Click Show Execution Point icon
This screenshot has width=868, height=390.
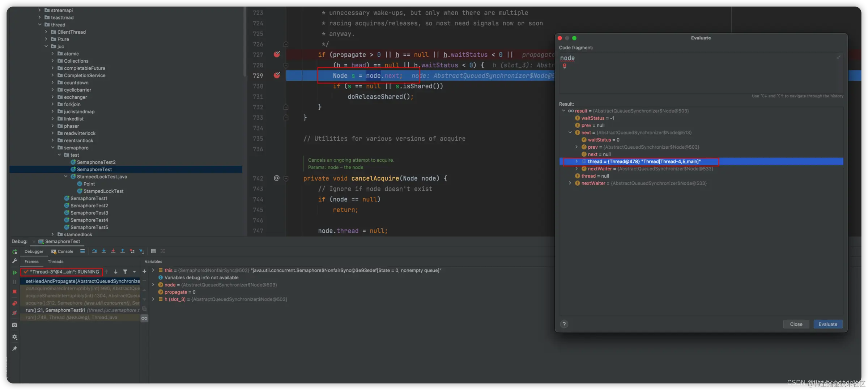coord(82,251)
